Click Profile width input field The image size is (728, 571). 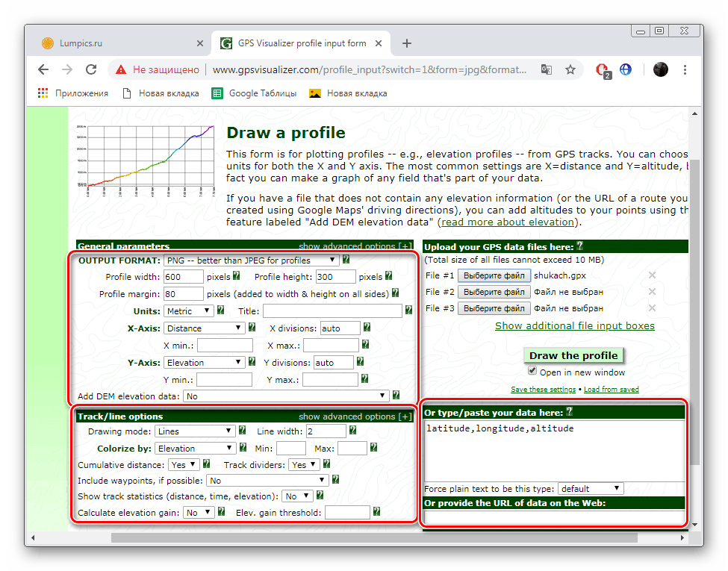coord(184,277)
